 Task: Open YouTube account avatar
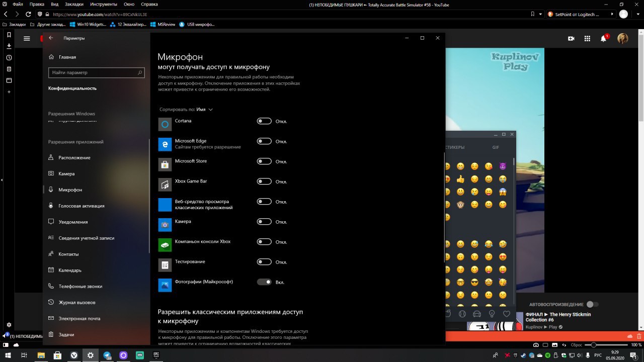point(623,39)
